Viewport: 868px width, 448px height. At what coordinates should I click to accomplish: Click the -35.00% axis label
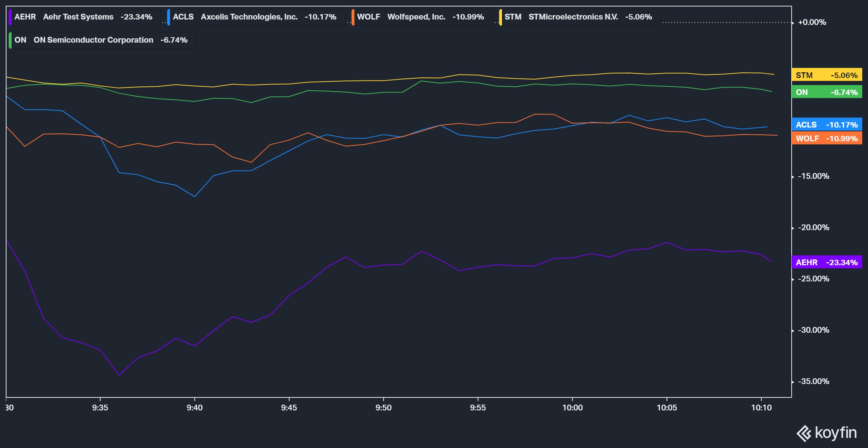[x=813, y=382]
